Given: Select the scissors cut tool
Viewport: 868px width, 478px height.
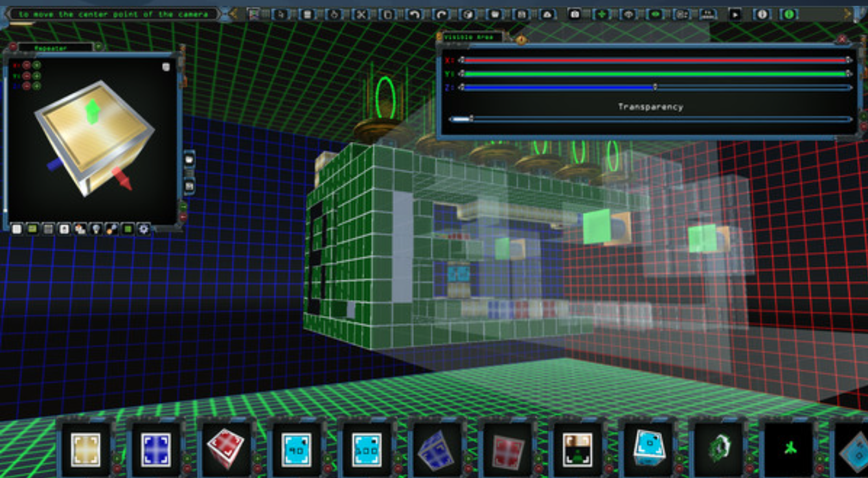Looking at the screenshot, I should (361, 14).
